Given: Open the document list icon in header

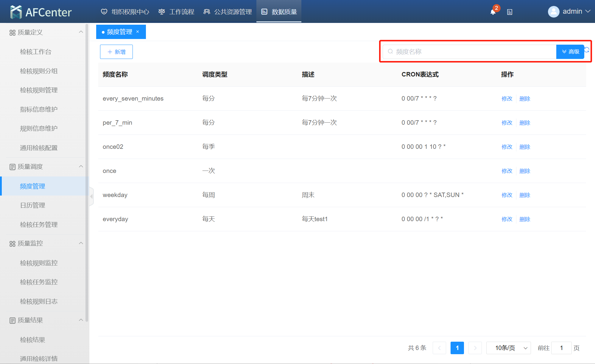Looking at the screenshot, I should tap(510, 12).
